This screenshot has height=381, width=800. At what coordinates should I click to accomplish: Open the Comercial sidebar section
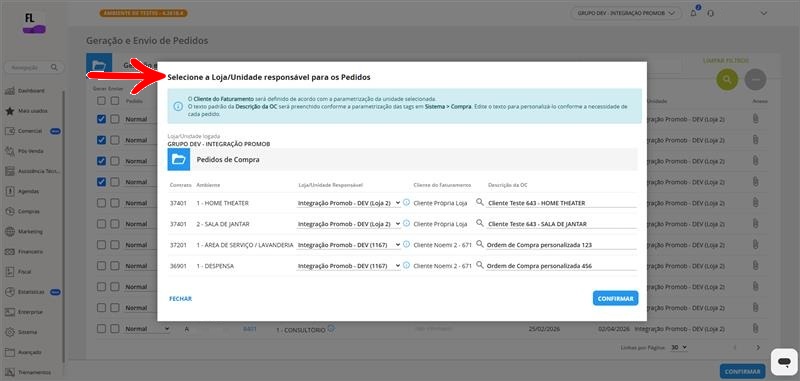[32, 131]
